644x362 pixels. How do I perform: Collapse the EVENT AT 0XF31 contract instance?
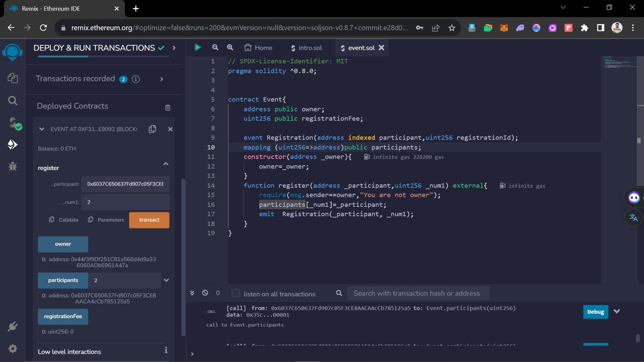point(42,129)
